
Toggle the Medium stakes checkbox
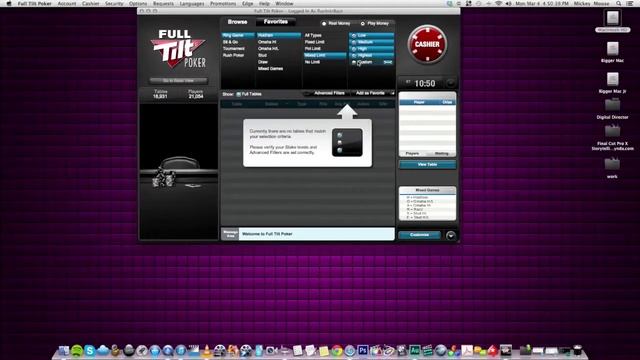(354, 42)
